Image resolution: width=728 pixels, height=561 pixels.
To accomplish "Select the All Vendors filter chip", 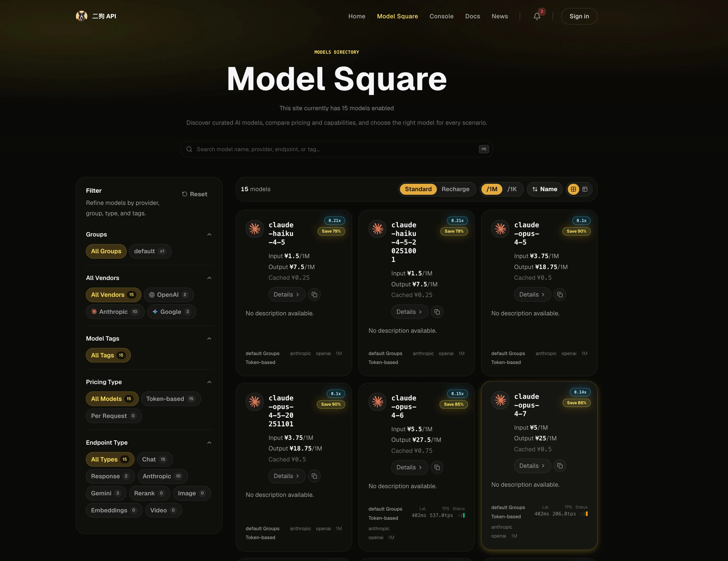I will [113, 295].
